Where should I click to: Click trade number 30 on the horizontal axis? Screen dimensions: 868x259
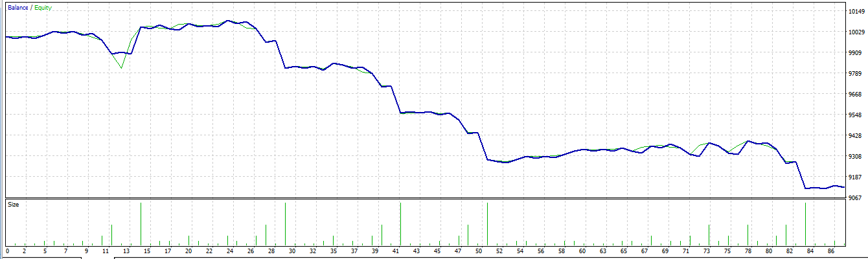tap(292, 251)
